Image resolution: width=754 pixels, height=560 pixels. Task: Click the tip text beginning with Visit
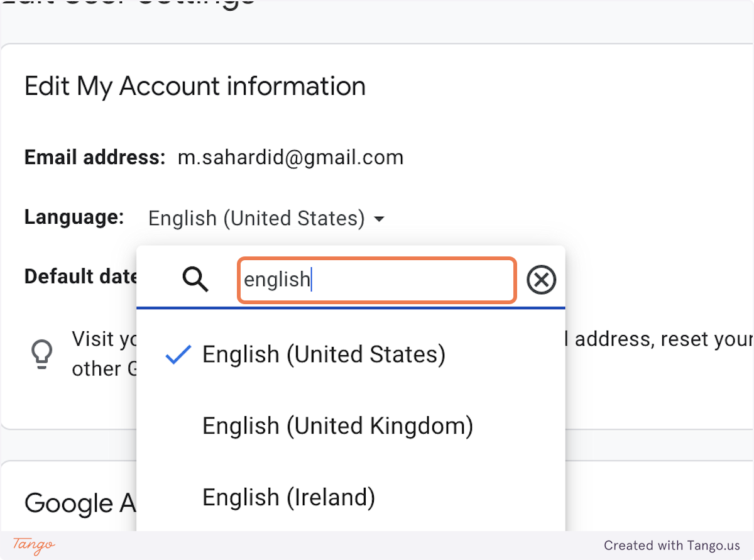click(101, 354)
